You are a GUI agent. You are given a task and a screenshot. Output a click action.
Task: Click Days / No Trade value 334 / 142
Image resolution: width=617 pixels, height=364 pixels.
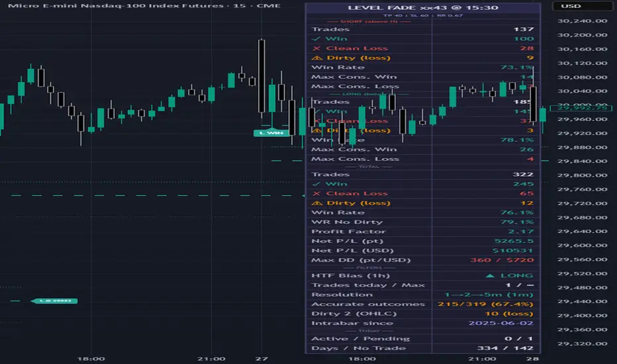pos(505,348)
